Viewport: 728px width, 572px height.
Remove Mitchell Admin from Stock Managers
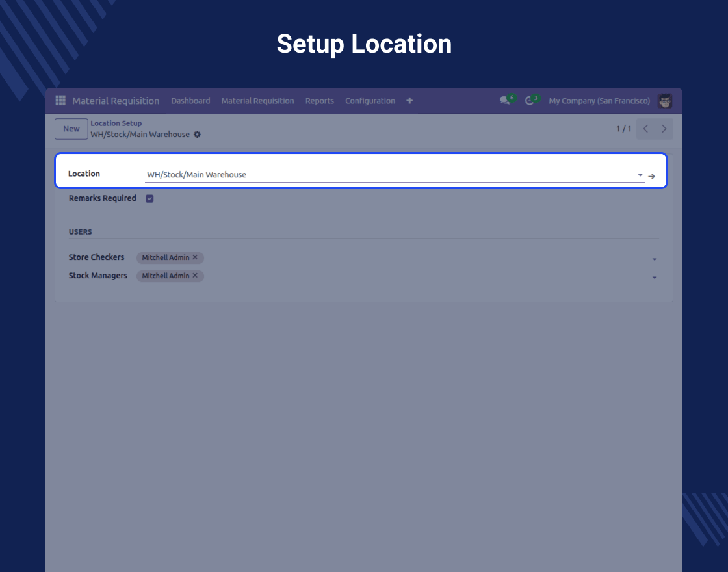click(195, 276)
